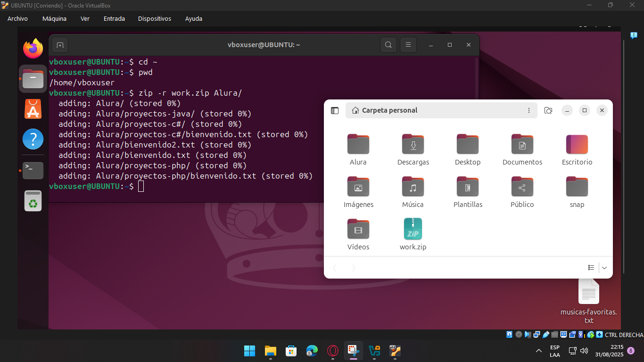The width and height of the screenshot is (644, 362).
Task: Click the USB device status icon
Action: tap(546, 335)
